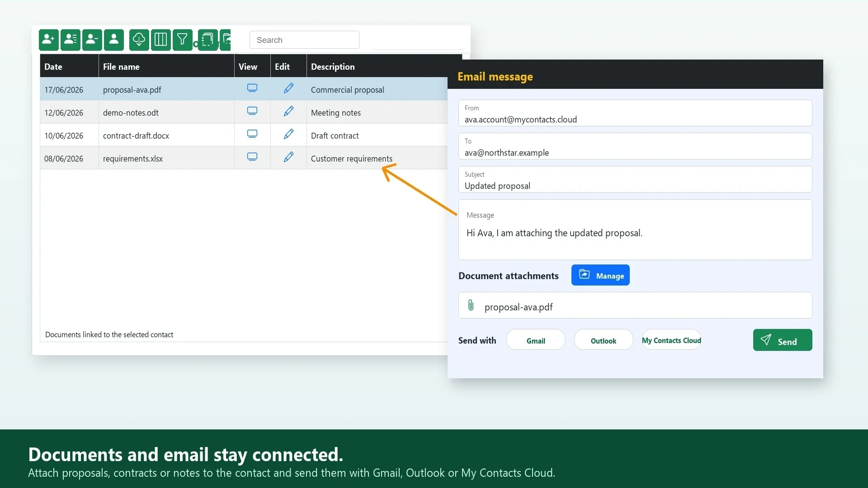Viewport: 868px width, 488px height.
Task: Click the remove contact icon
Action: [92, 40]
